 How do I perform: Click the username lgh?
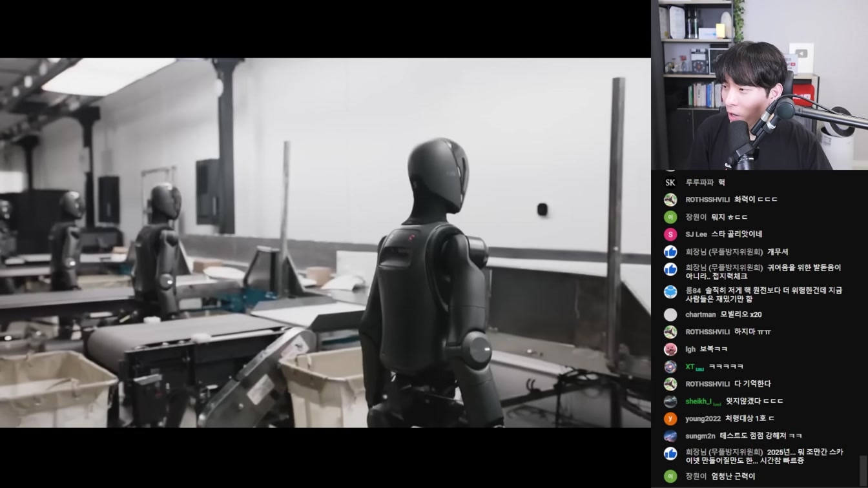coord(690,349)
